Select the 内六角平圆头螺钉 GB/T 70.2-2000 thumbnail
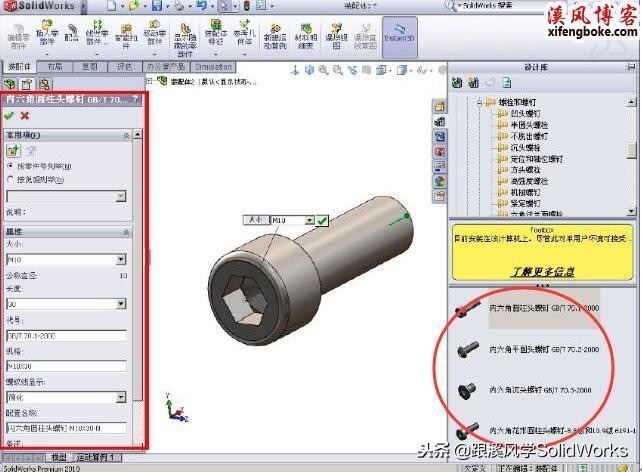Screen dimensions: 642x472 pyautogui.click(x=468, y=349)
